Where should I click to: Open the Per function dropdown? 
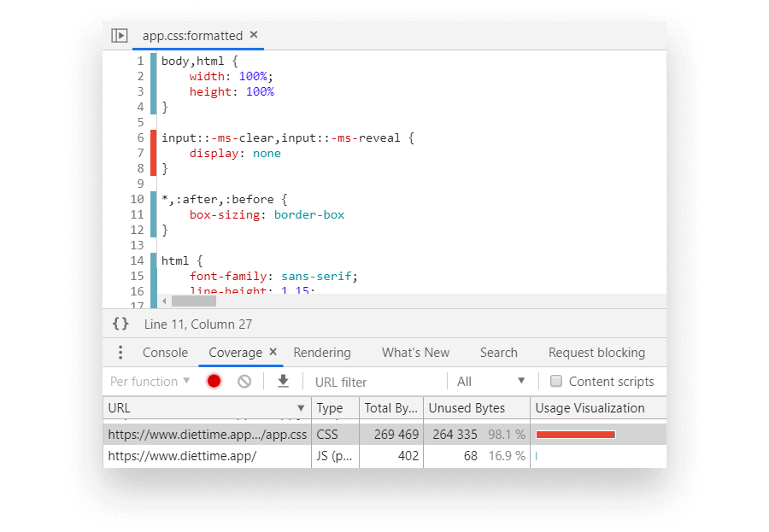[x=150, y=382]
